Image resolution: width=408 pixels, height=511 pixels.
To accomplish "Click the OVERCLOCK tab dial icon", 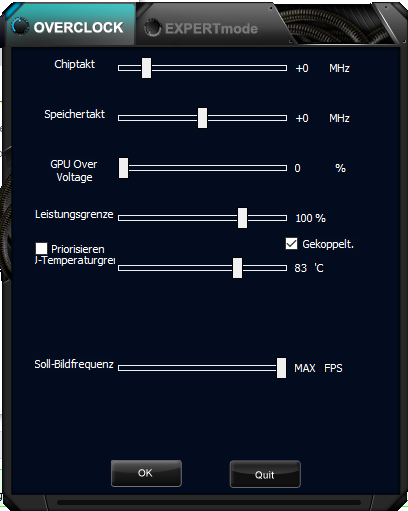I will 20,27.
